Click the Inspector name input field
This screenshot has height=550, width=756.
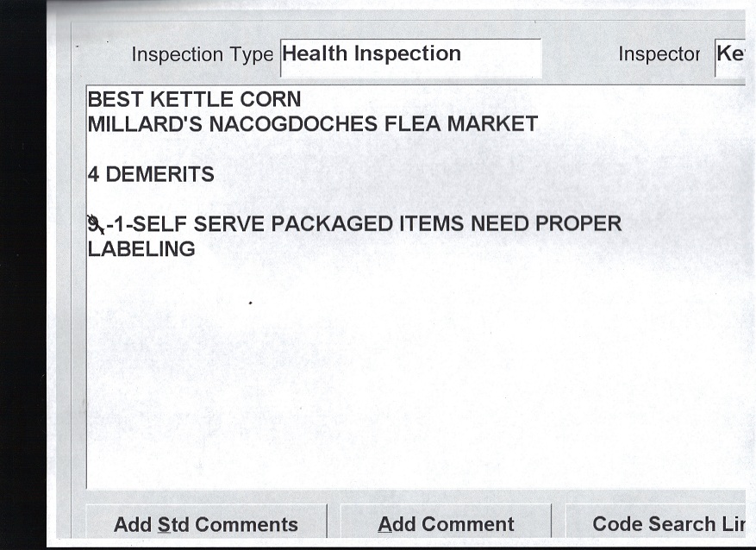click(x=729, y=55)
